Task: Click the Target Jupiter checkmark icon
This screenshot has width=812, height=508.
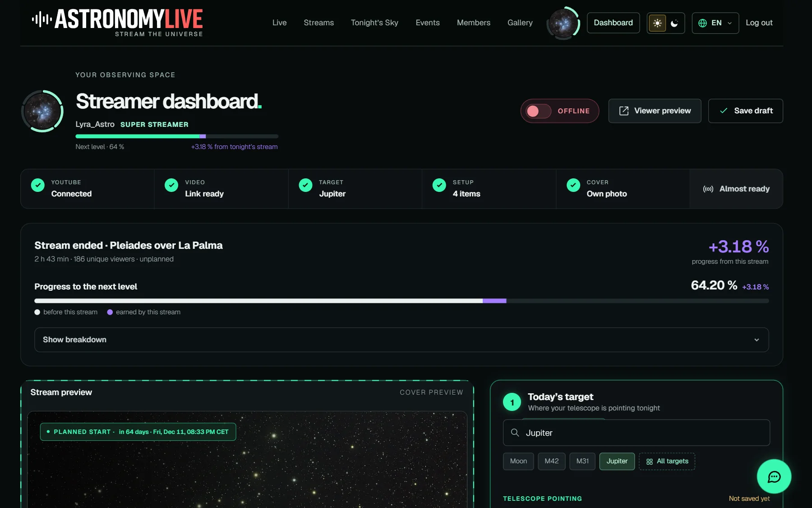Action: [305, 185]
